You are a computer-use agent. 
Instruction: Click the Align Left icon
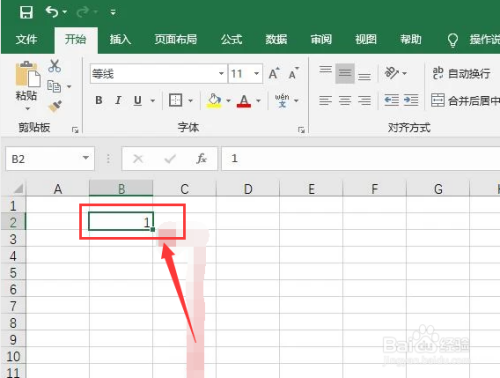[326, 100]
